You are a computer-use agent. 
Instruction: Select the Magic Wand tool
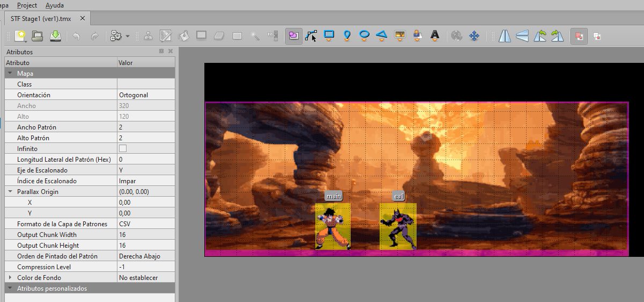pos(255,36)
